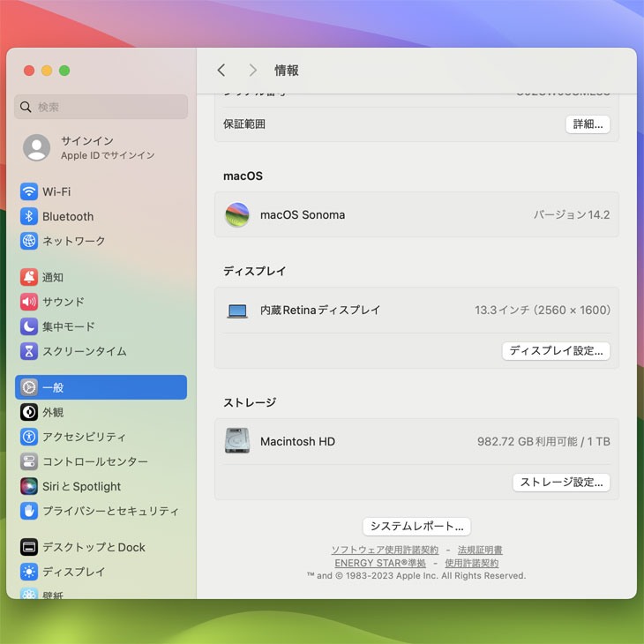The image size is (644, 644).
Task: Click the Macintosh HD name text
Action: click(297, 441)
